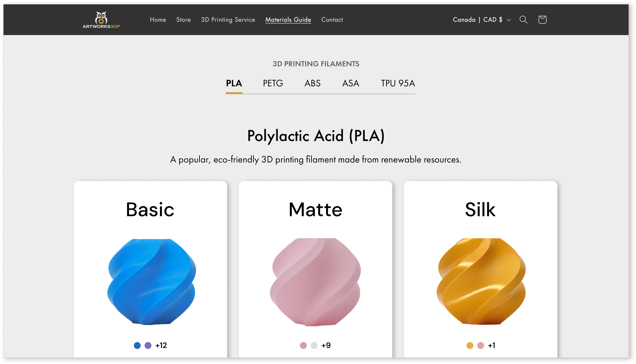Select the purple swatch under Basic

point(148,345)
